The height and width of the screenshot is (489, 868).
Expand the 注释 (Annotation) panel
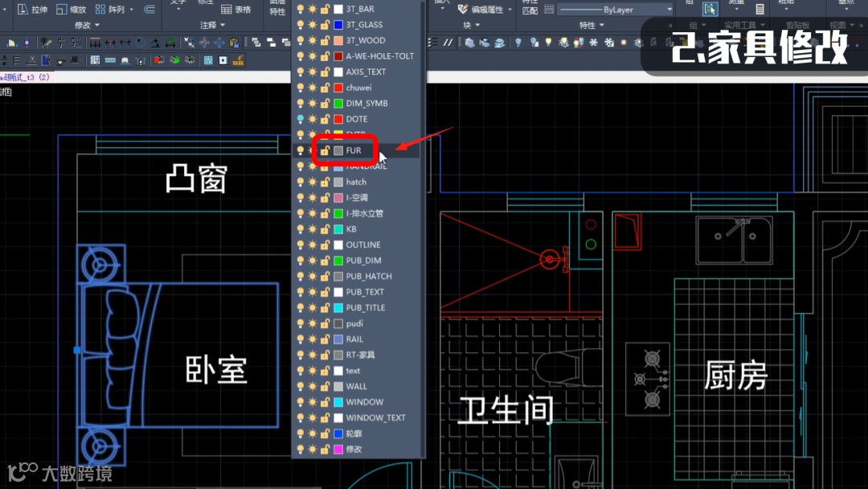coord(212,25)
